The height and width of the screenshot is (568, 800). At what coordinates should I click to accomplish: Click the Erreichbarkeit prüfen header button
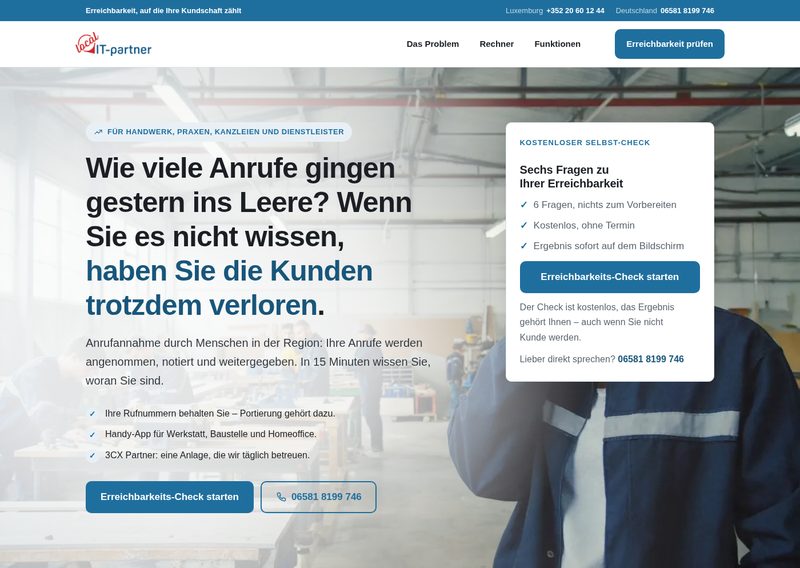tap(669, 44)
